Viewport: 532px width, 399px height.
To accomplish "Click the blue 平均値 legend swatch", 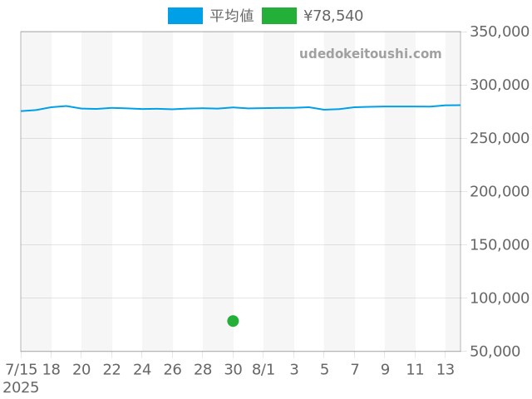I will pos(185,16).
